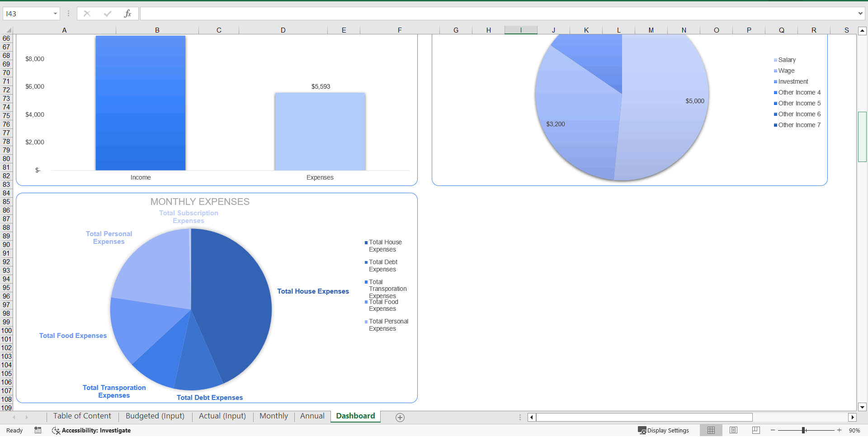Screen dimensions: 868x437
Task: Click the zoom out minus icon
Action: tap(773, 430)
